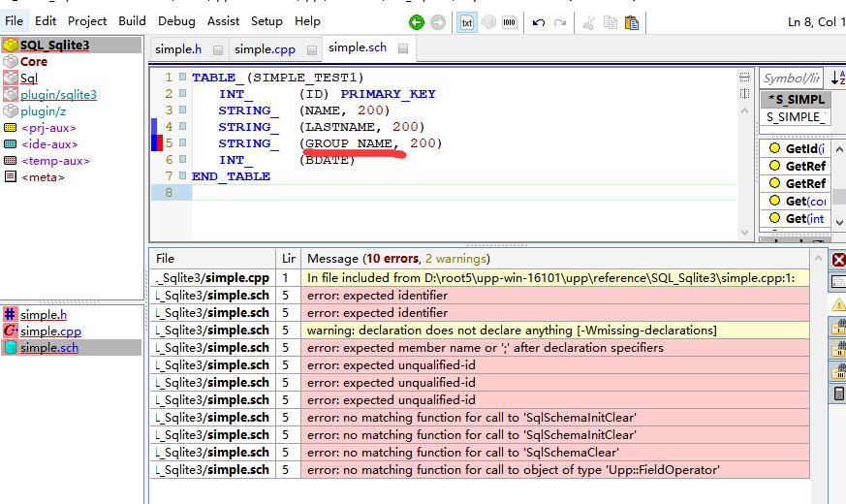Click the paste clipboard icon
This screenshot has height=504, width=846.
[x=632, y=22]
